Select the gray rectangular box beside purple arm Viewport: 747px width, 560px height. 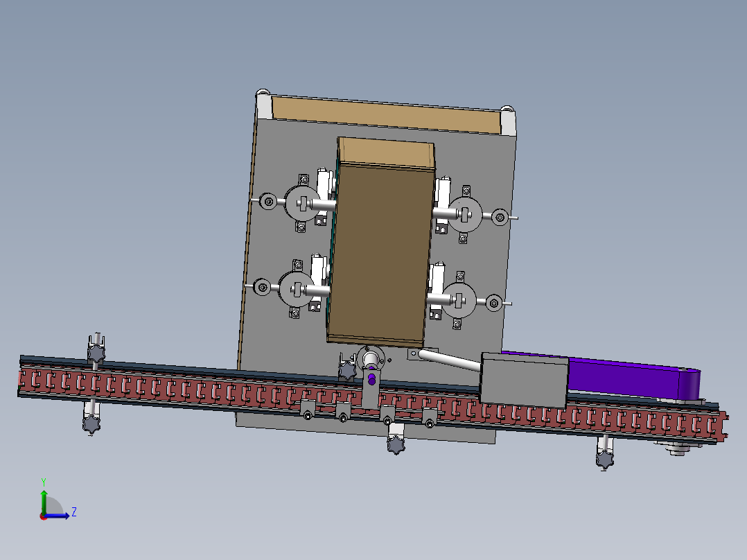(524, 380)
